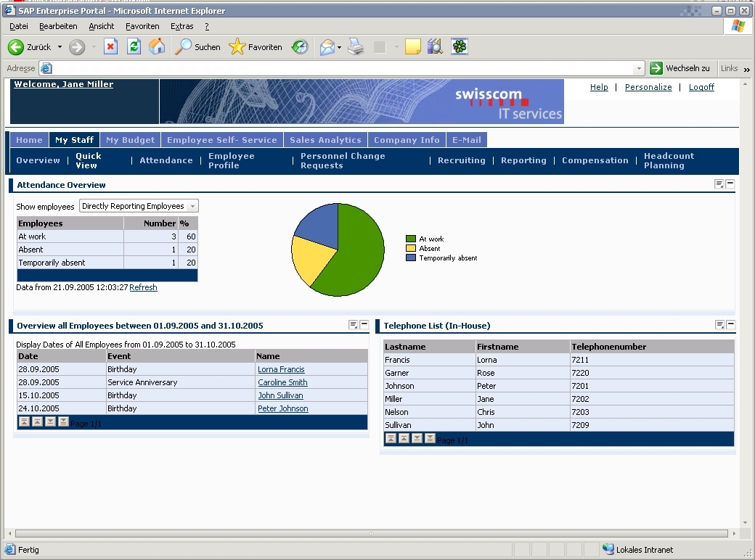Switch to the My Budget tab

130,140
